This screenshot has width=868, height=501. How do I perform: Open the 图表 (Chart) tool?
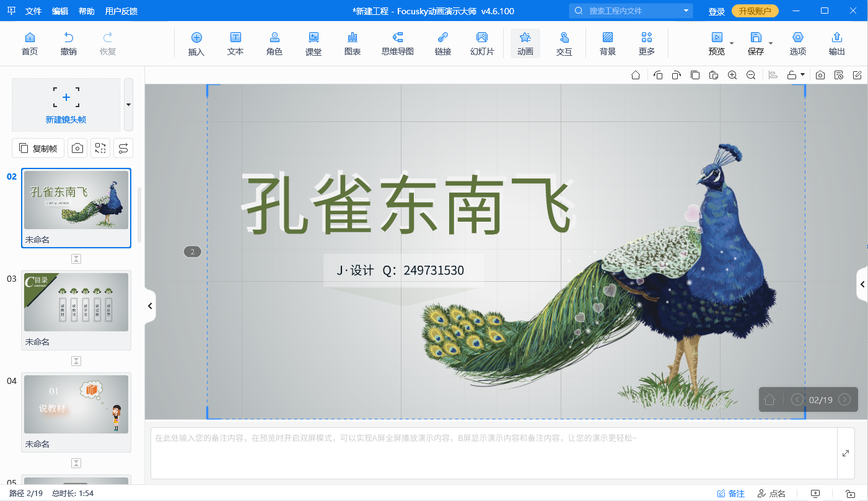pos(353,44)
